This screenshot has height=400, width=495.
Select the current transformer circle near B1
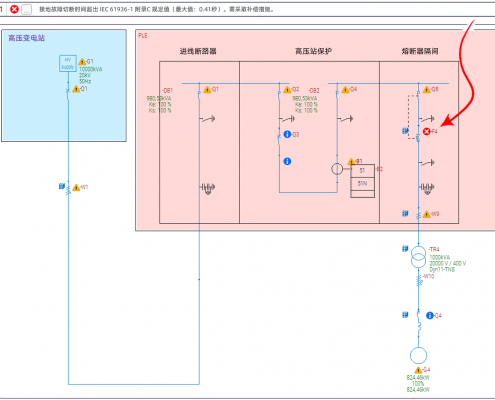[337, 169]
